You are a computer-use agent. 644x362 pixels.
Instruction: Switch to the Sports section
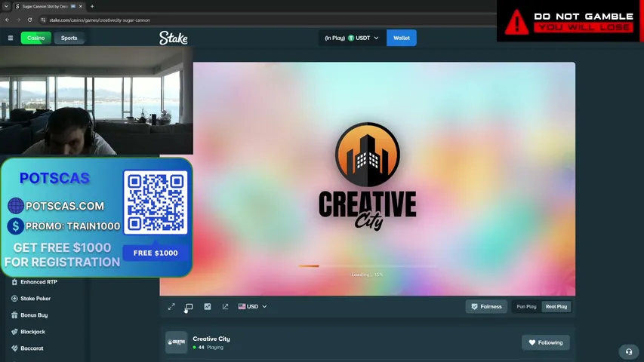(69, 38)
